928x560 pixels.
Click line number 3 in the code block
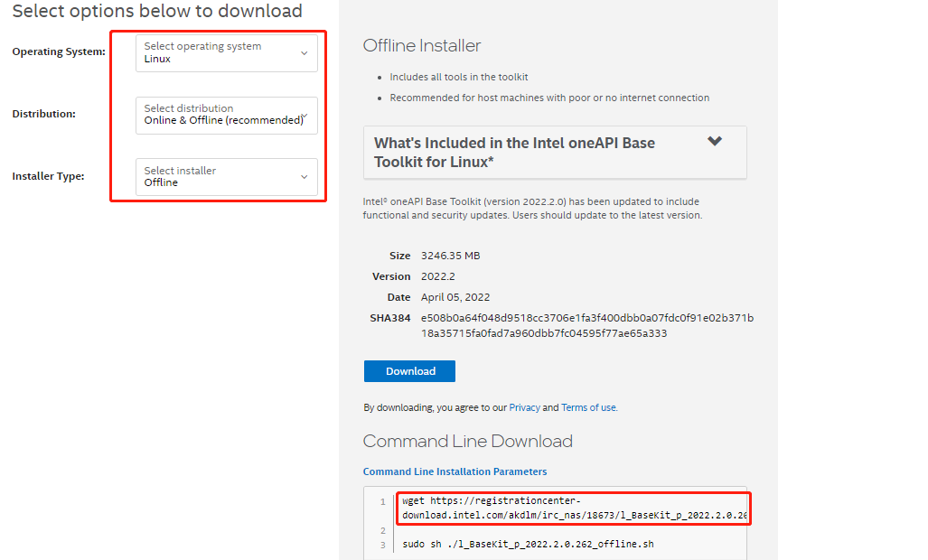[383, 546]
